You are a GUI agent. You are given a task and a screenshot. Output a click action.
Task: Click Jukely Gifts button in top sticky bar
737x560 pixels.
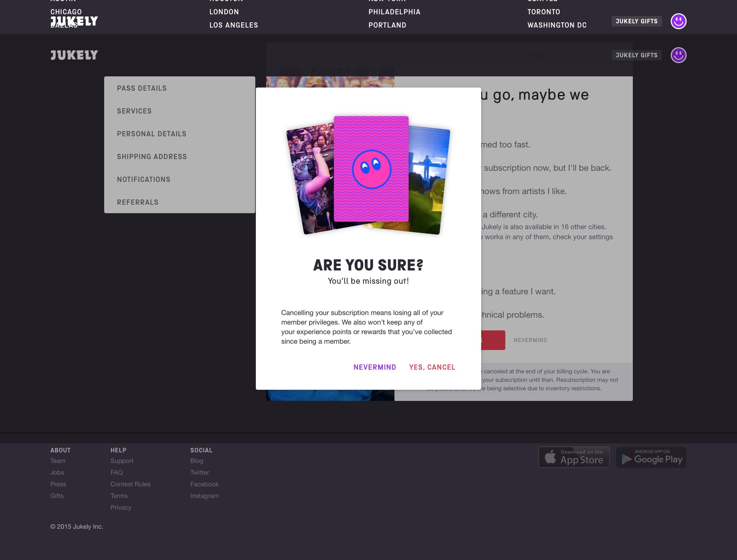[636, 21]
